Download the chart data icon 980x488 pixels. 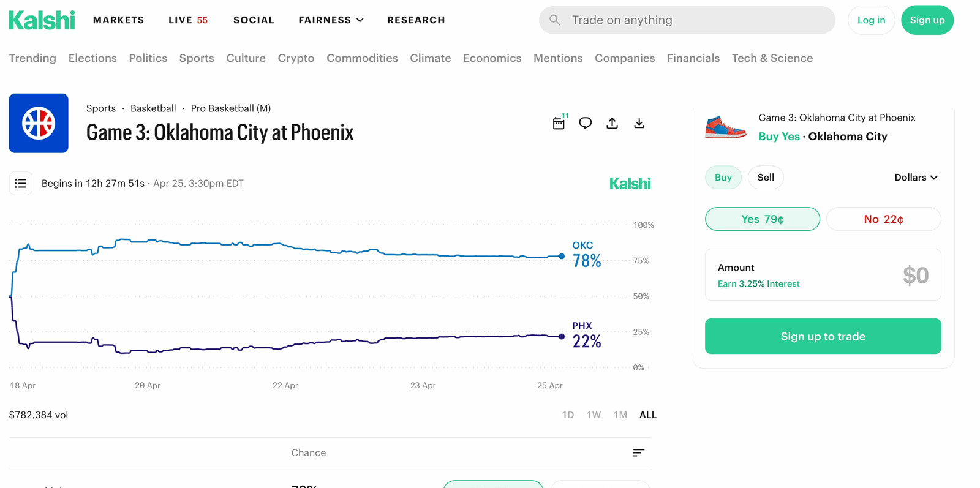click(639, 123)
